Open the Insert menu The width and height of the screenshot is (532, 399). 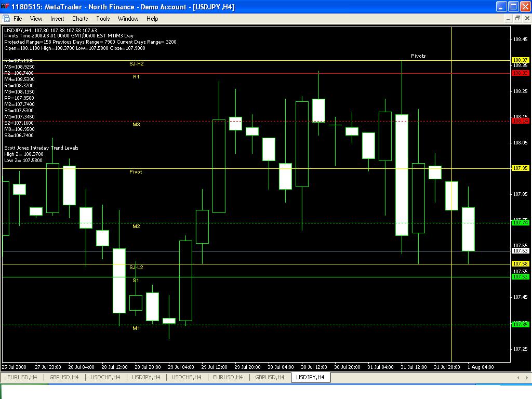click(57, 19)
